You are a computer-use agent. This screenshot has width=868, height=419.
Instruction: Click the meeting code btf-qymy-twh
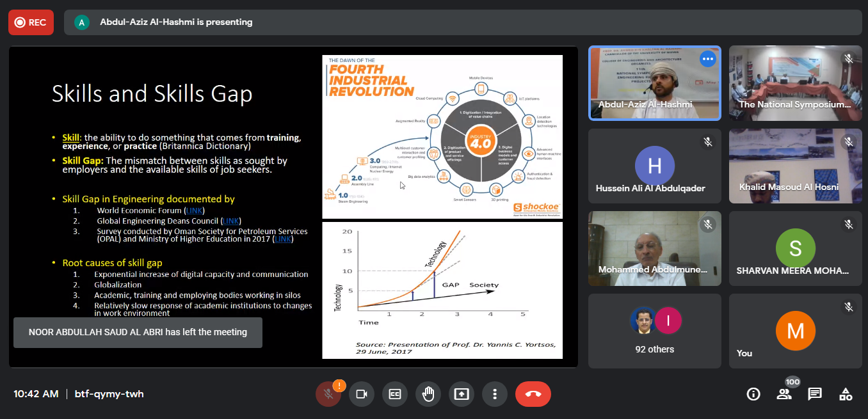coord(109,394)
